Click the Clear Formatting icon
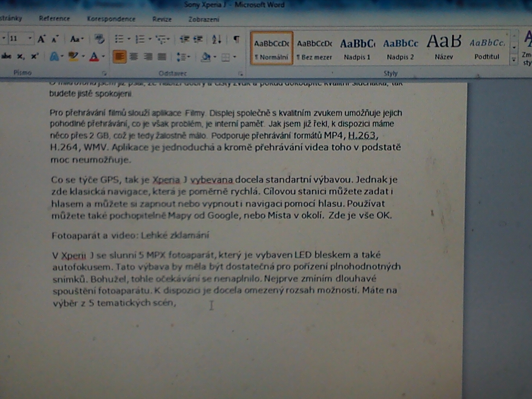The image size is (532, 399). (99, 39)
